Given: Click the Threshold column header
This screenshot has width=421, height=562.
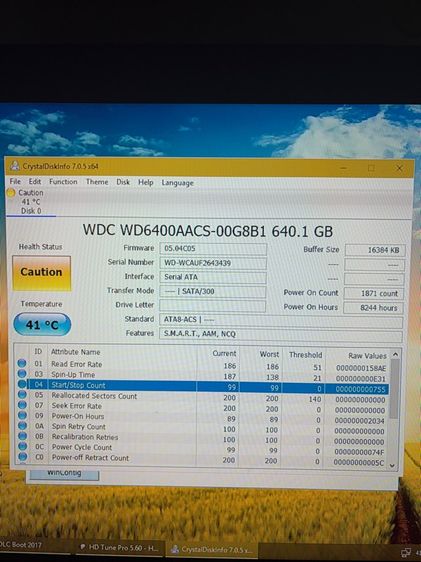Looking at the screenshot, I should click(303, 355).
